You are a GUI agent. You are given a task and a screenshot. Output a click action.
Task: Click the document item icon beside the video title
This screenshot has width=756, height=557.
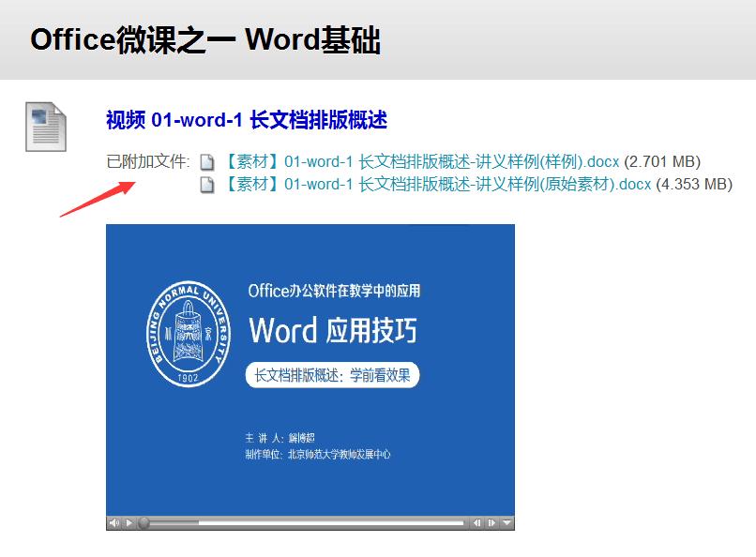point(46,127)
